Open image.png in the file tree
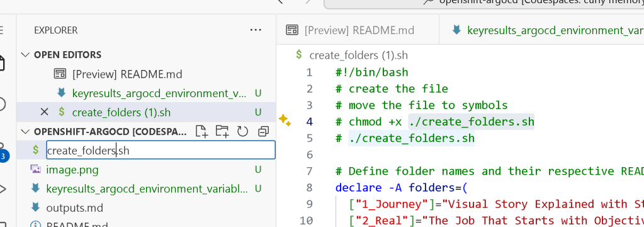Viewport: 644px width, 227px height. click(x=72, y=170)
